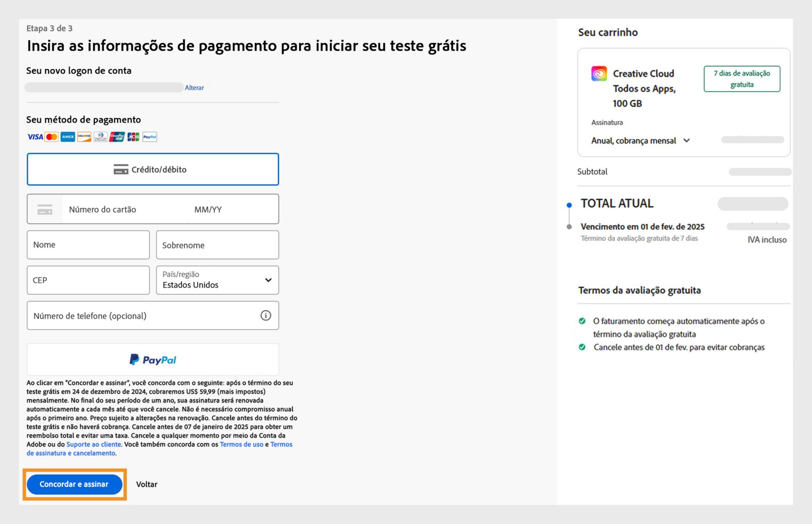Focus Número de telefone (opcional) field
This screenshot has width=812, height=524.
click(x=153, y=315)
